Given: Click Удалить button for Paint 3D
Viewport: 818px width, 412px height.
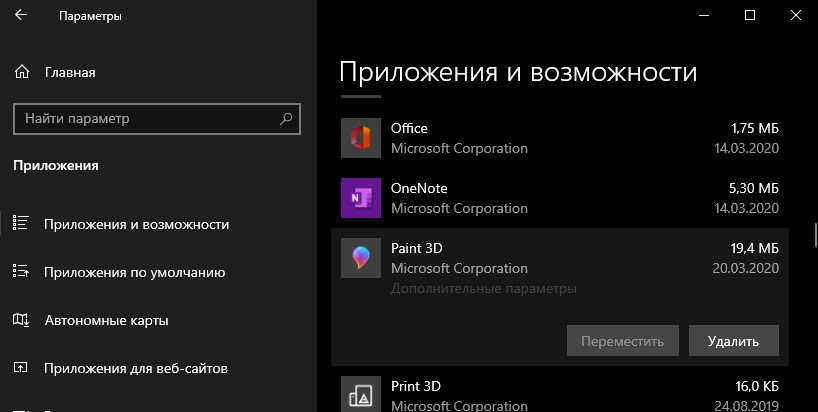Looking at the screenshot, I should pyautogui.click(x=733, y=341).
